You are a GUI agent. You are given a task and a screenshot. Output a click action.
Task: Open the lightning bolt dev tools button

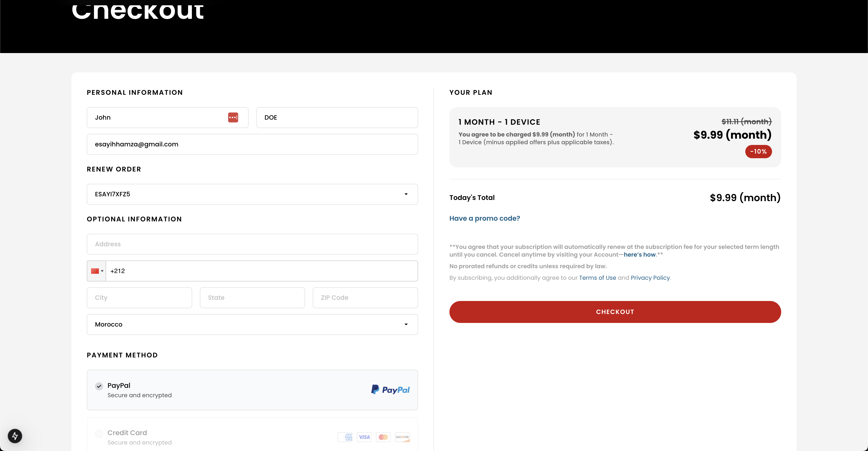click(x=15, y=436)
